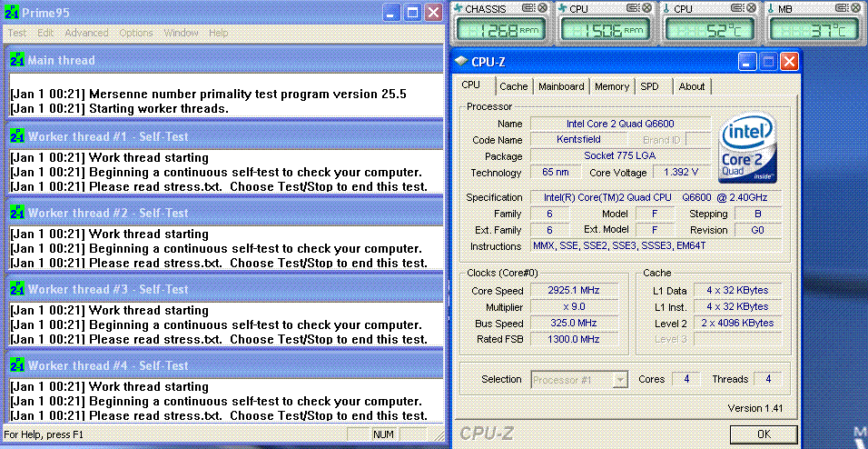Click the Intel Core 2 Quad logo
This screenshot has height=449, width=868.
(x=746, y=147)
